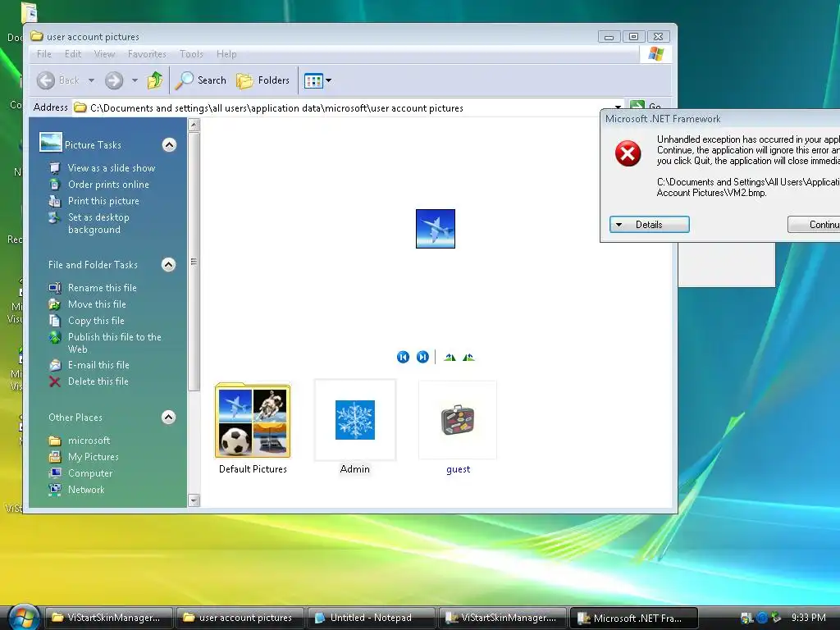Screen dimensions: 840x630
Task: Click the address bar path field
Action: (343, 107)
